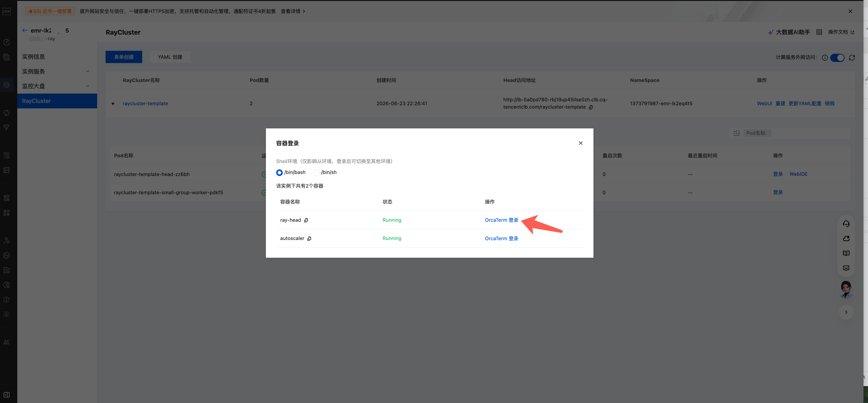
Task: Refresh the RayCluster list
Action: (x=852, y=58)
